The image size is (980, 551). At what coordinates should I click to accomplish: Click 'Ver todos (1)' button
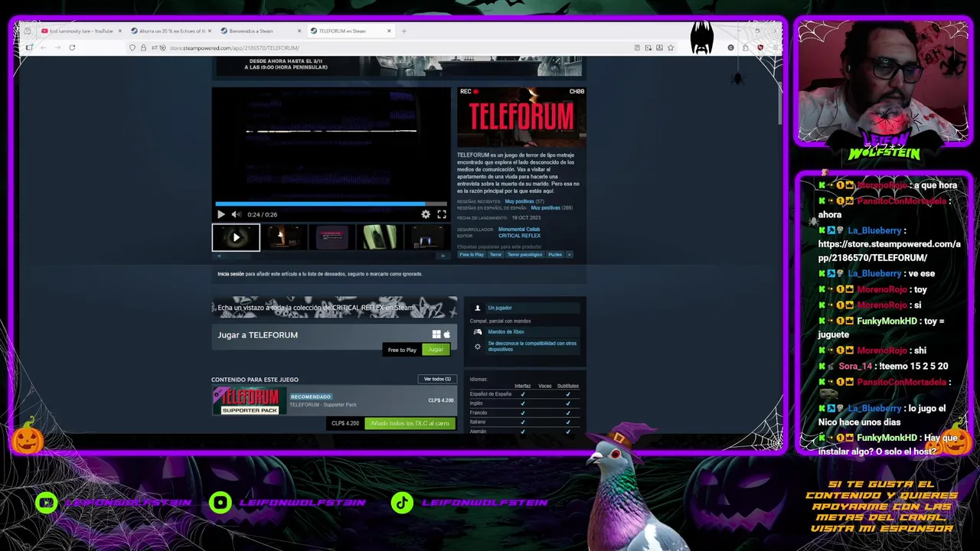437,379
